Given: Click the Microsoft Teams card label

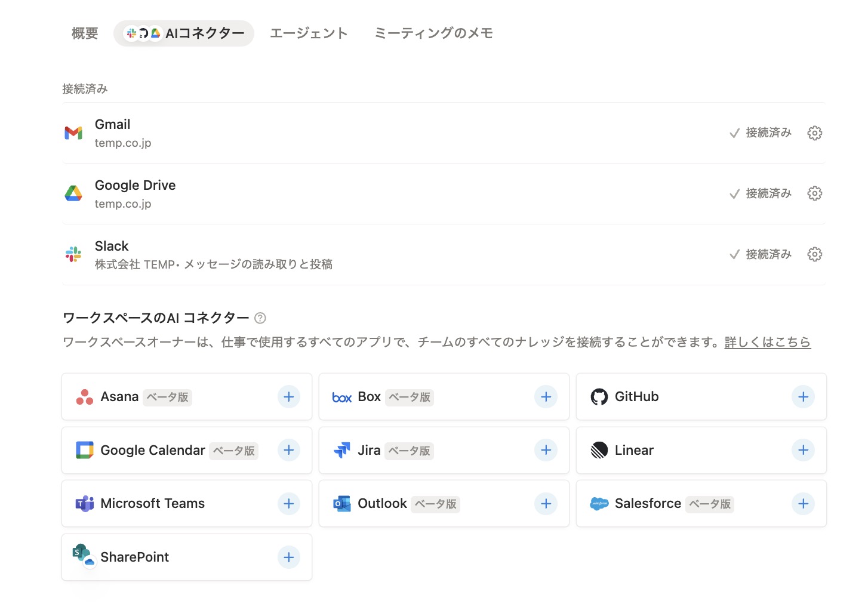Looking at the screenshot, I should coord(153,504).
